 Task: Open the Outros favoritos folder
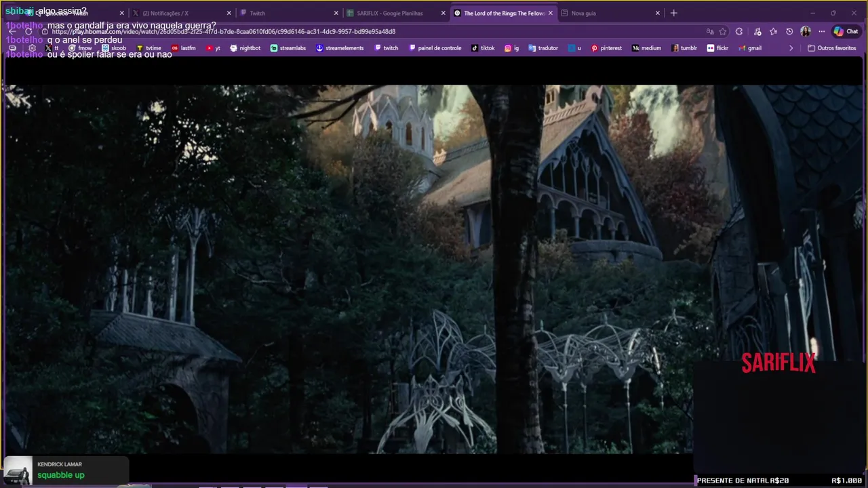[831, 48]
